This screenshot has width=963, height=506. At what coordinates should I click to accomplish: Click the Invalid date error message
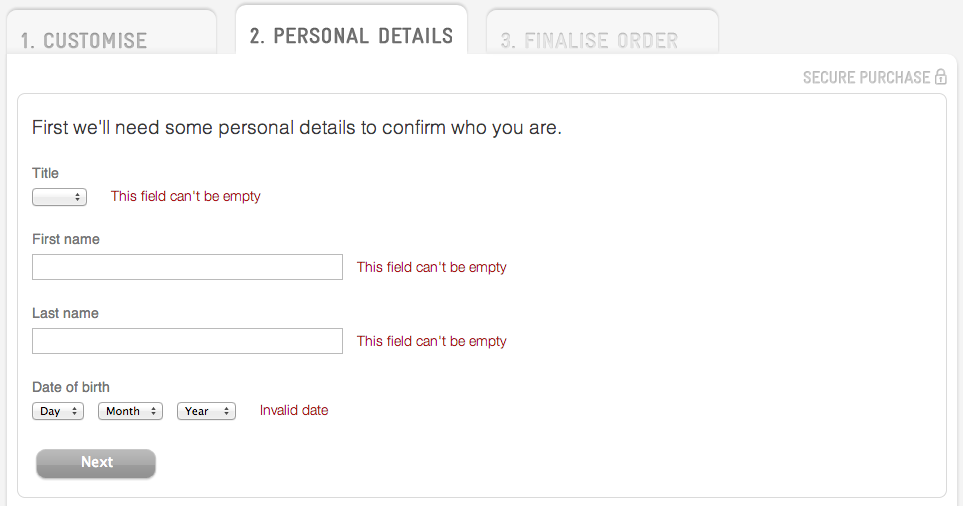point(294,410)
